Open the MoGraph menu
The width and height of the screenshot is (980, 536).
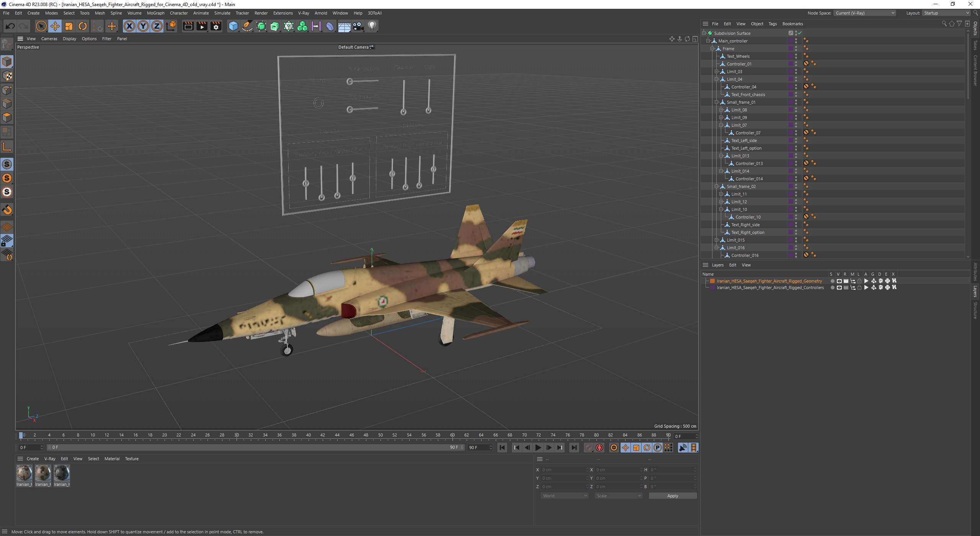pyautogui.click(x=155, y=13)
